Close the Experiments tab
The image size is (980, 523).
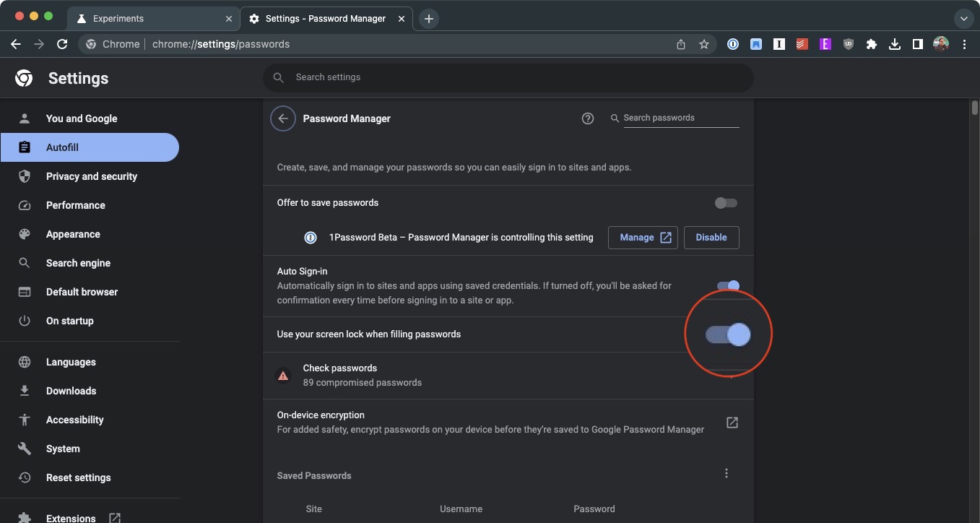point(230,19)
